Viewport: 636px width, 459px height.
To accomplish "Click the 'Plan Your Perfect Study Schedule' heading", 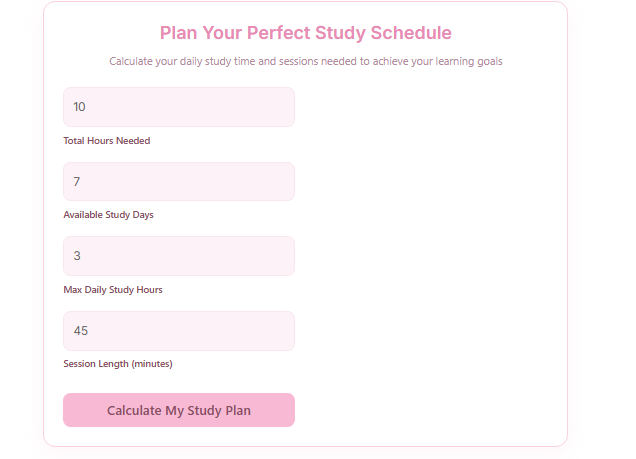I will 305,33.
